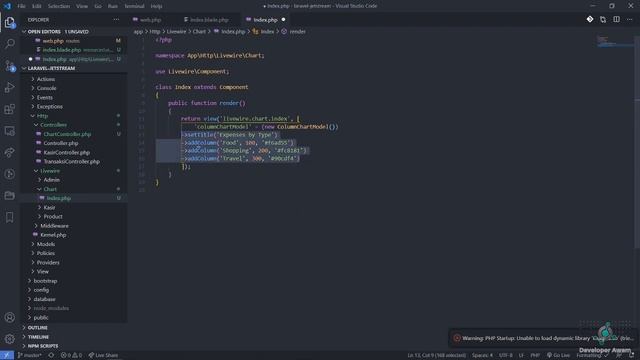
Task: Expand the Exceptions folder
Action: 49,107
